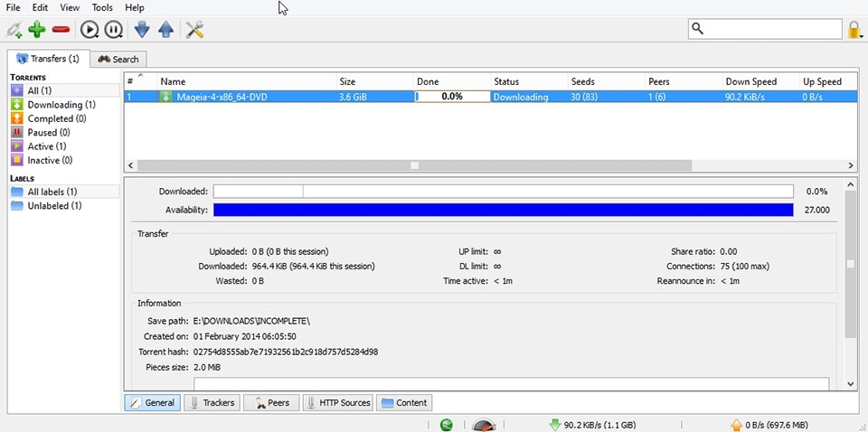Click the green plus Add torrent icon

(37, 29)
